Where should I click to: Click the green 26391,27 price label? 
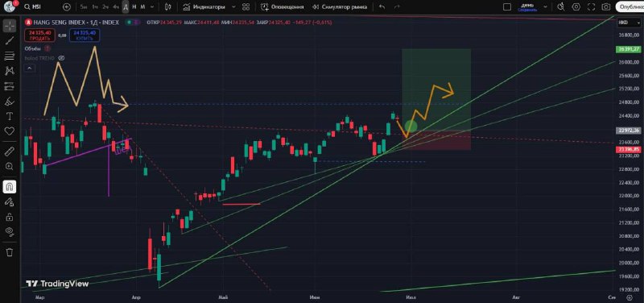[629, 49]
